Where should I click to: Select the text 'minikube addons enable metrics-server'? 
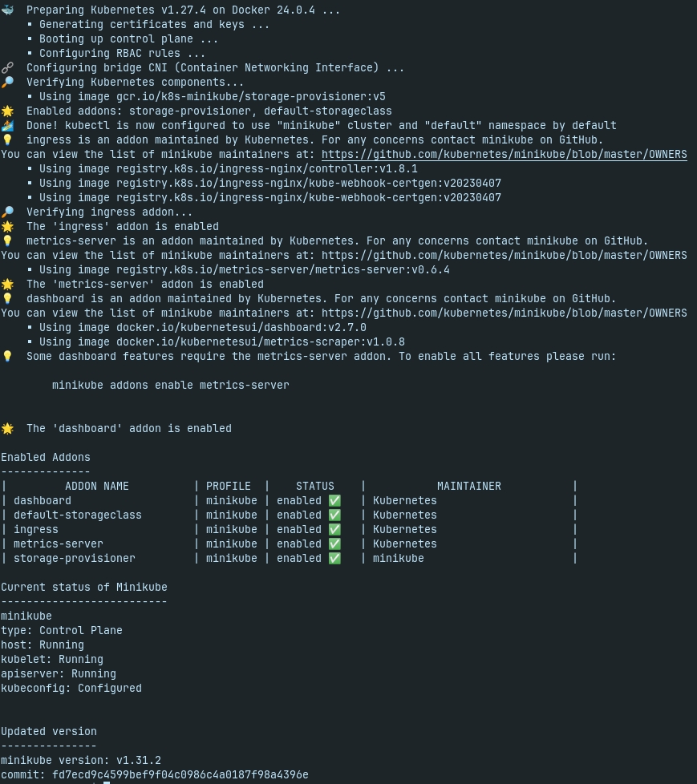click(x=171, y=386)
